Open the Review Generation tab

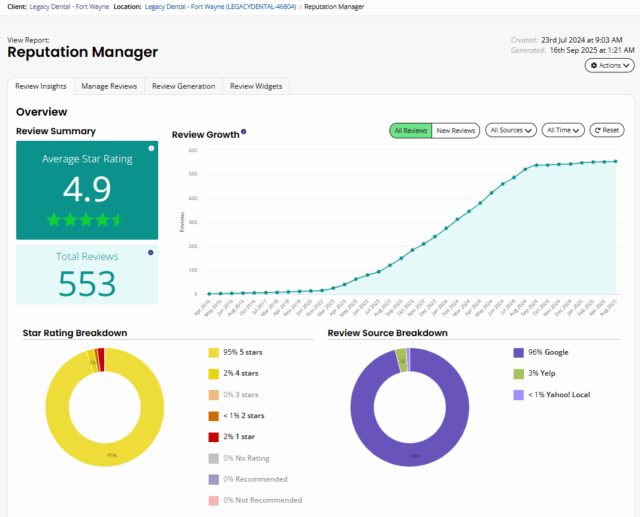click(183, 86)
